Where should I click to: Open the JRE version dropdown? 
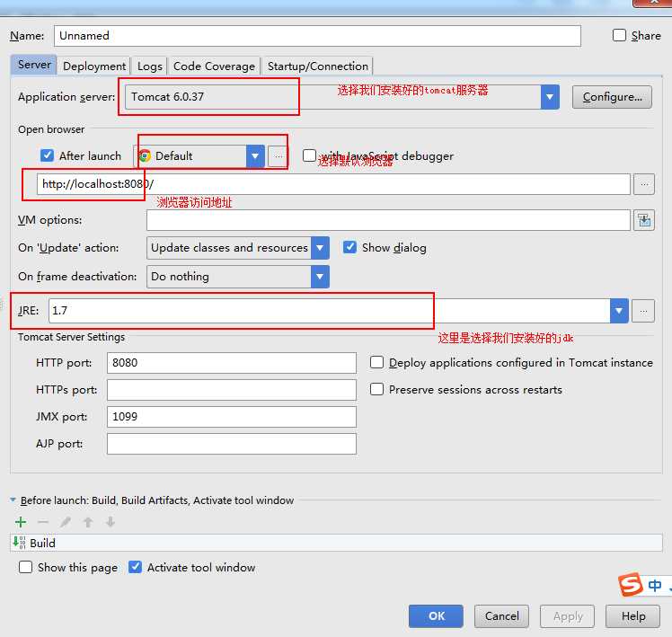[x=619, y=311]
